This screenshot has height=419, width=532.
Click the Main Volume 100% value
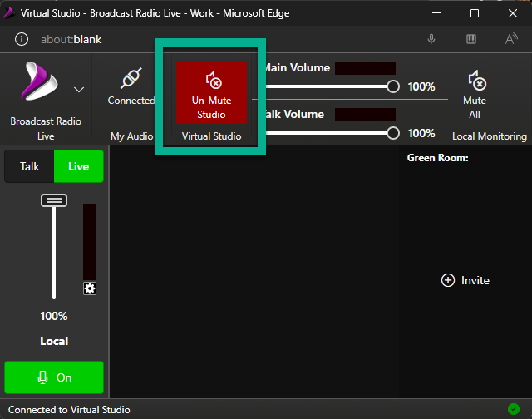[421, 86]
